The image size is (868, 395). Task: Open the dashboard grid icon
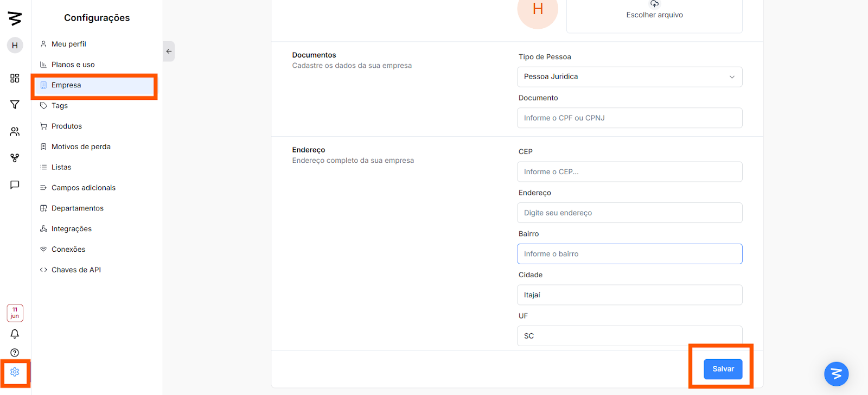(15, 78)
